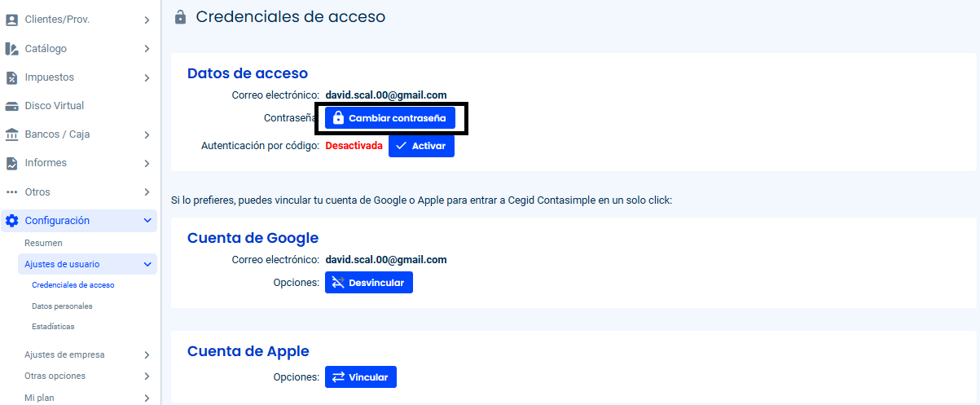This screenshot has width=980, height=405.
Task: Expand the Ajustes de empresa submenu arrow
Action: (147, 355)
